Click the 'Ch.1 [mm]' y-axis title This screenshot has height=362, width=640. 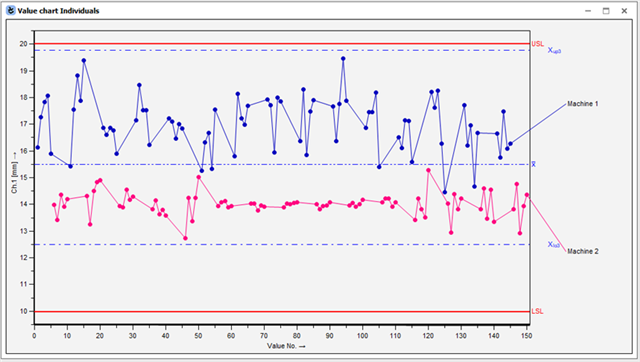pos(14,173)
